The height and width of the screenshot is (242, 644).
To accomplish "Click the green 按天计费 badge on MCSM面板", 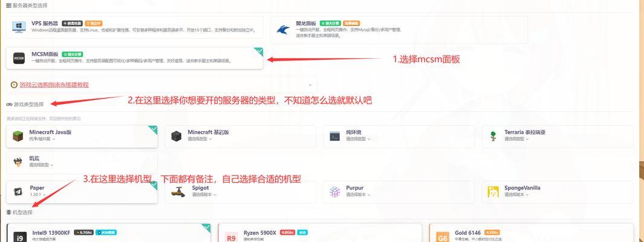I will [73, 54].
